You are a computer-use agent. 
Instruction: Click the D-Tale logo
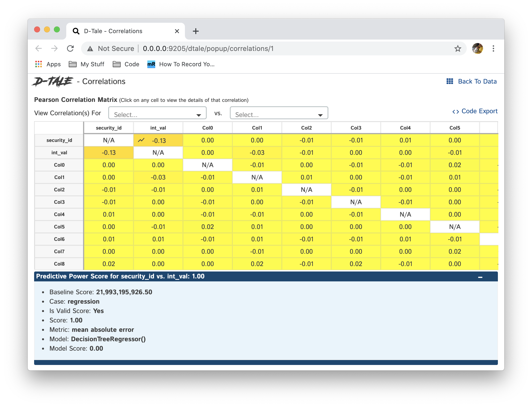53,82
